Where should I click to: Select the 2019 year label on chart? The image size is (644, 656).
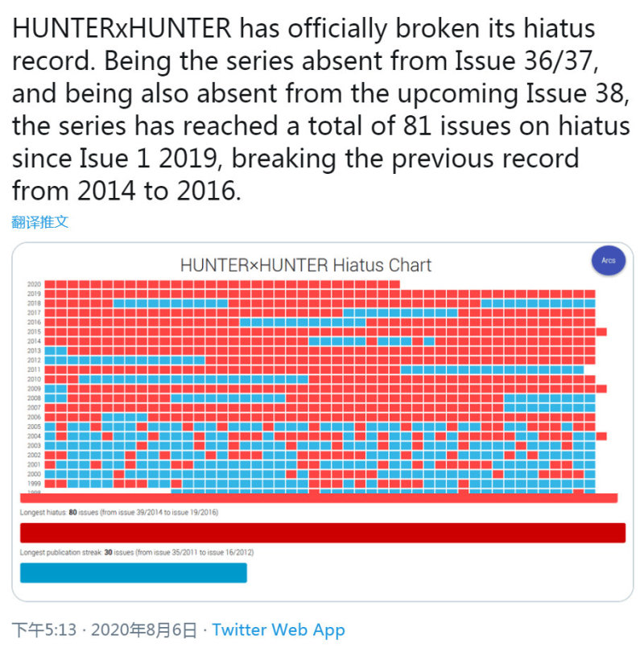pyautogui.click(x=34, y=294)
